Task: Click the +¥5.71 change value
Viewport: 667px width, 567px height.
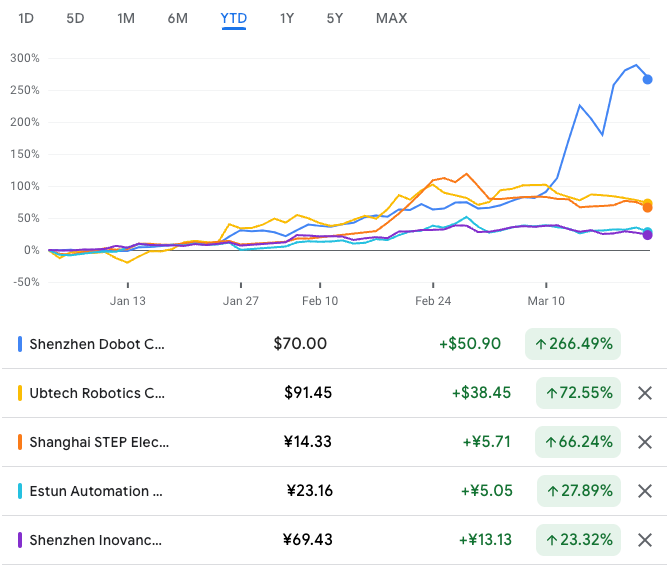Action: click(x=487, y=442)
